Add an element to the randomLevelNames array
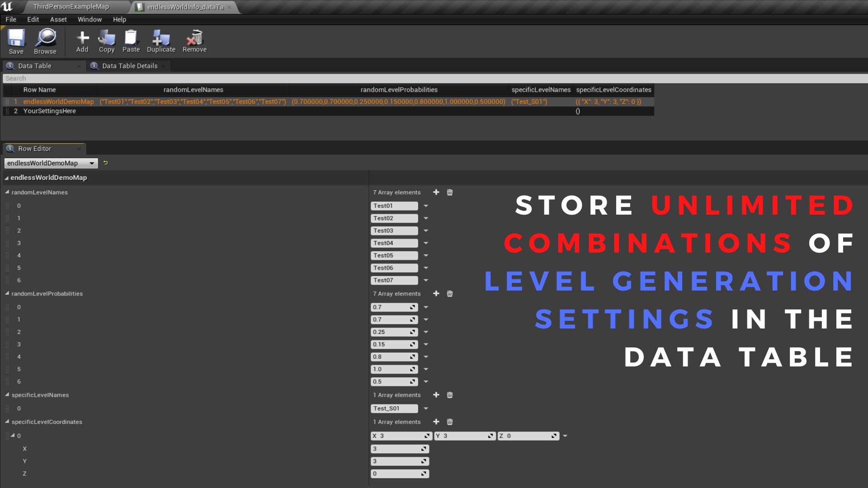The image size is (868, 488). 436,192
